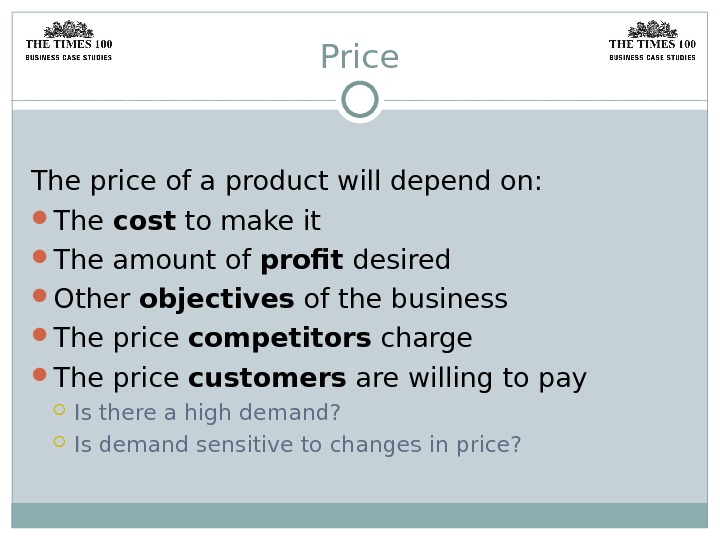720x540 pixels.
Task: Select the bold word "profit"
Action: [x=301, y=261]
